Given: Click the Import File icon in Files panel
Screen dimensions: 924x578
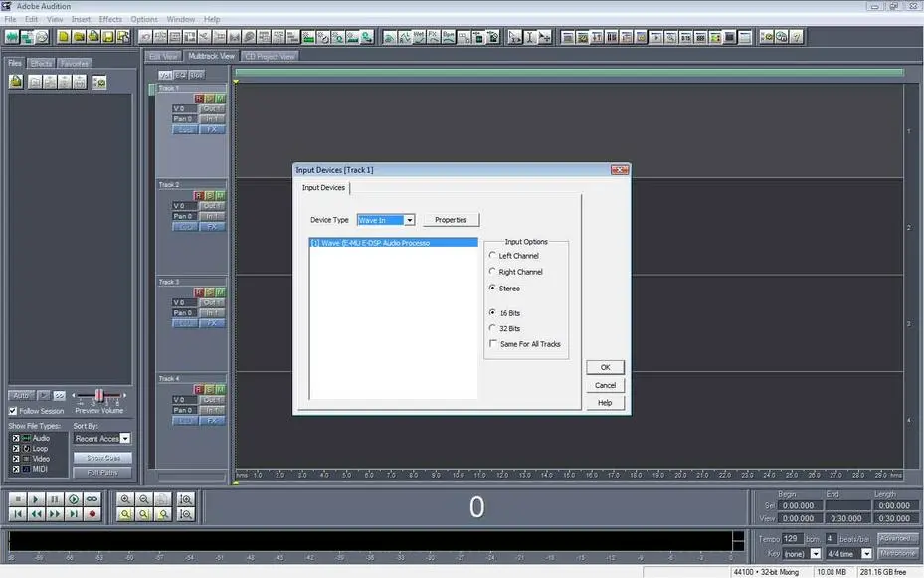Looking at the screenshot, I should pyautogui.click(x=16, y=82).
